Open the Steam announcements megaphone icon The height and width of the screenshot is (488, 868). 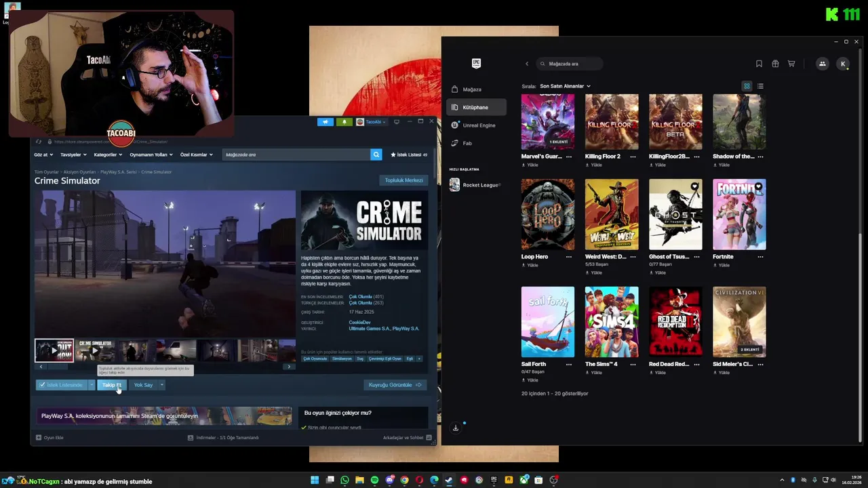tap(325, 122)
